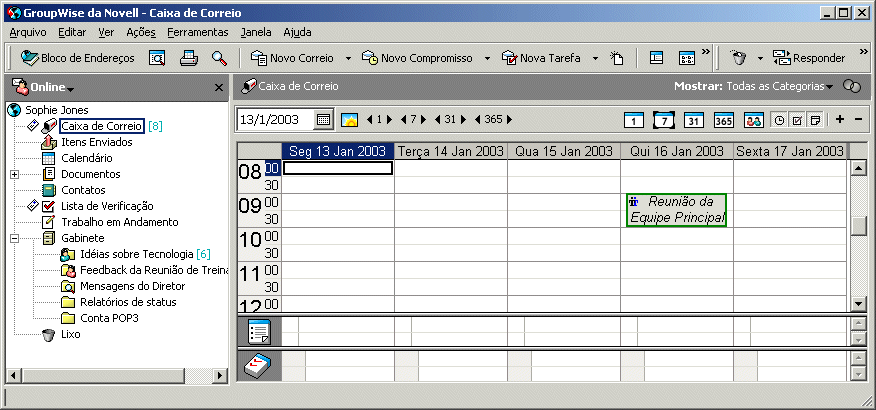This screenshot has height=410, width=876.
Task: Switch to Day view icon (1)
Action: point(634,120)
